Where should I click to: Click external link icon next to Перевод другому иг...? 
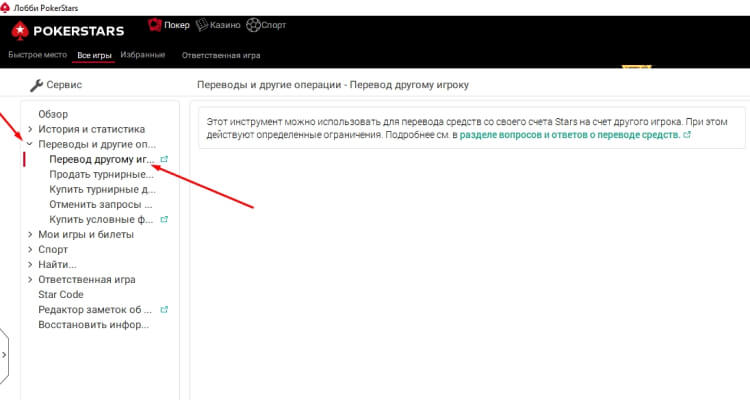[164, 159]
